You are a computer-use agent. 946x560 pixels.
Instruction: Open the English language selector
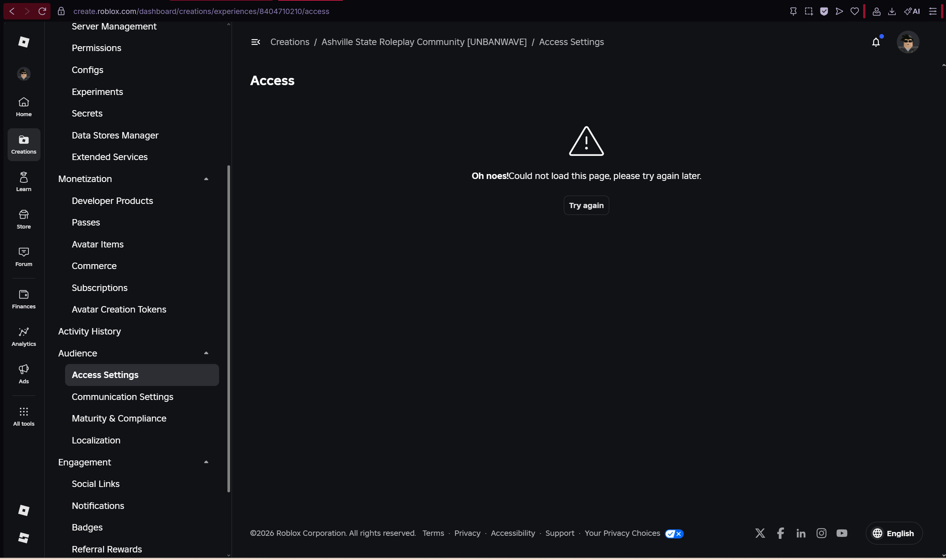pyautogui.click(x=893, y=533)
